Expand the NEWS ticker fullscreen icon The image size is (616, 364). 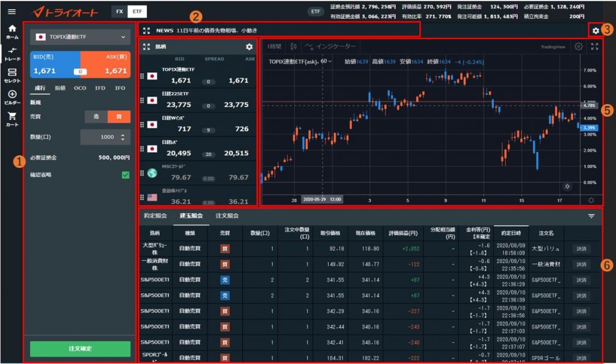tap(147, 31)
